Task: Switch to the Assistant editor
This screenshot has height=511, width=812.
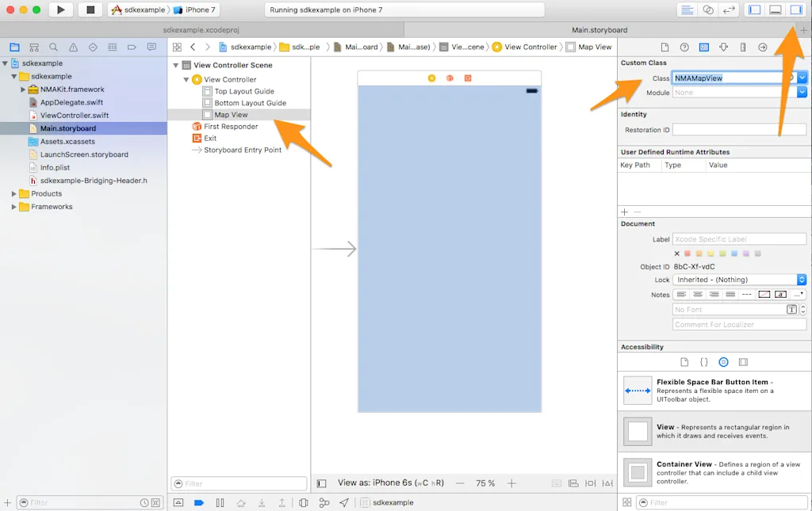Action: (708, 10)
